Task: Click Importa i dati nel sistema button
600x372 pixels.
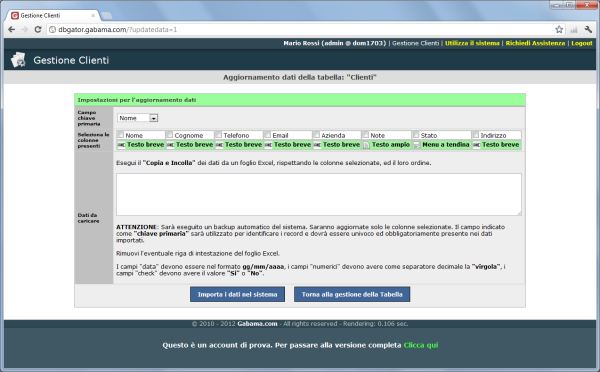Action: tap(237, 294)
